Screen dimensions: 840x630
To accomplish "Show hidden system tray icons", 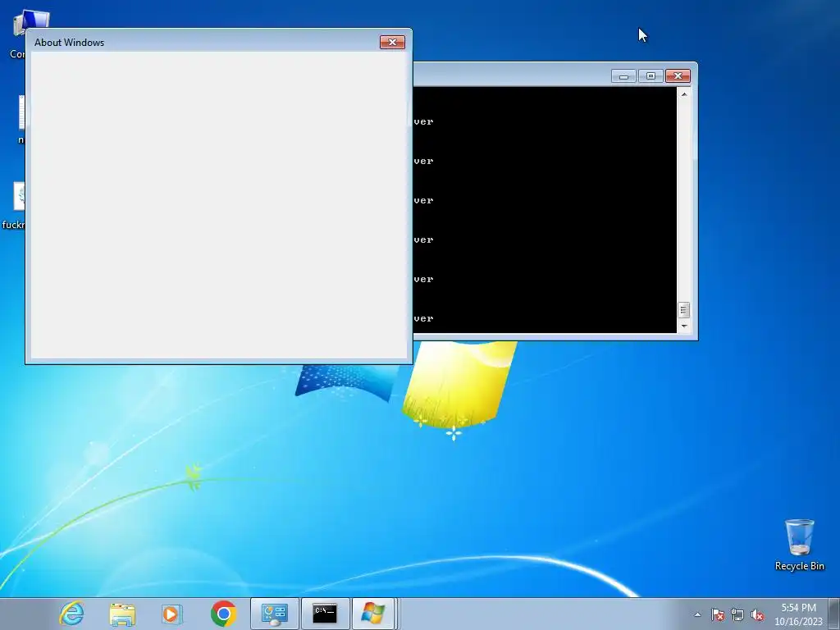I will (x=697, y=614).
